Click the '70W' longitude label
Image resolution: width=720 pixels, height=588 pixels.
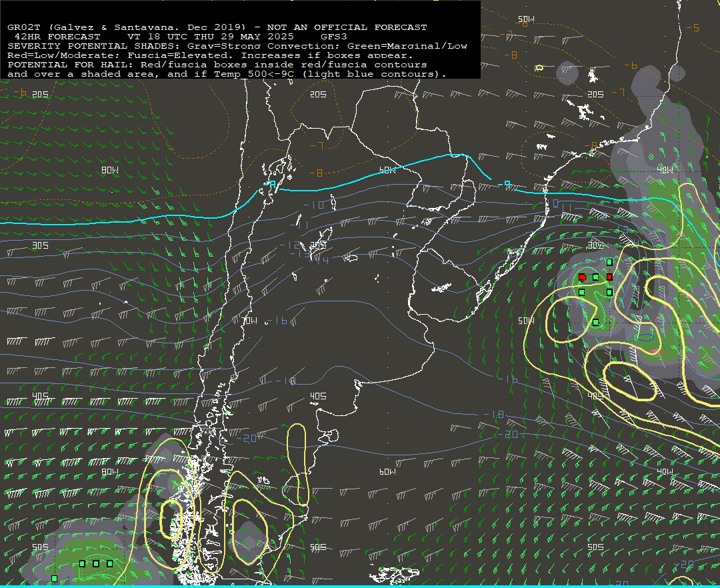pyautogui.click(x=250, y=321)
